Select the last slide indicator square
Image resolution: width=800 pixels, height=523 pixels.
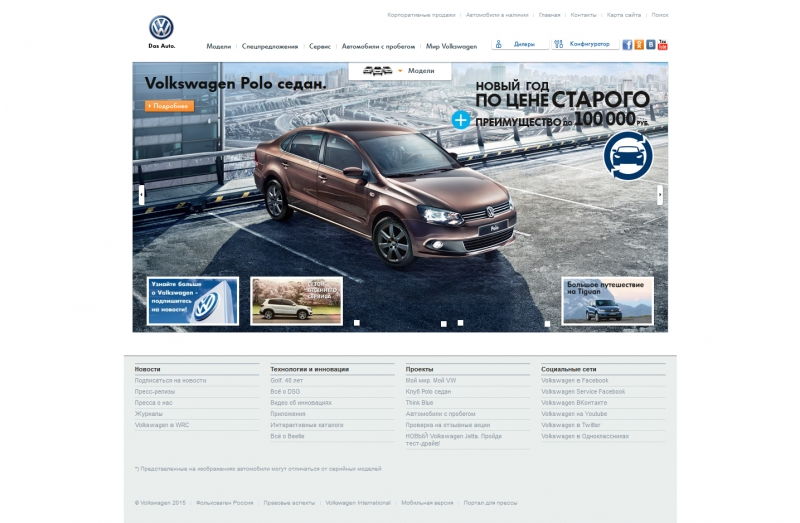547,323
